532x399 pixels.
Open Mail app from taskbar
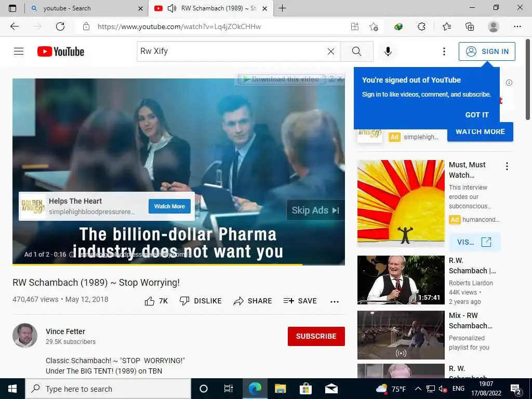[x=331, y=389]
